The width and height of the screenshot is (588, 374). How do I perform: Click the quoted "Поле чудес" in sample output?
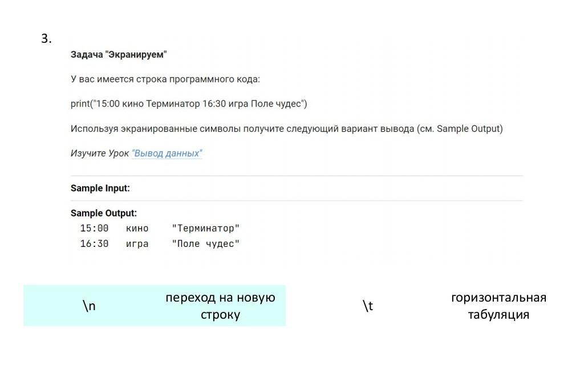(x=206, y=244)
